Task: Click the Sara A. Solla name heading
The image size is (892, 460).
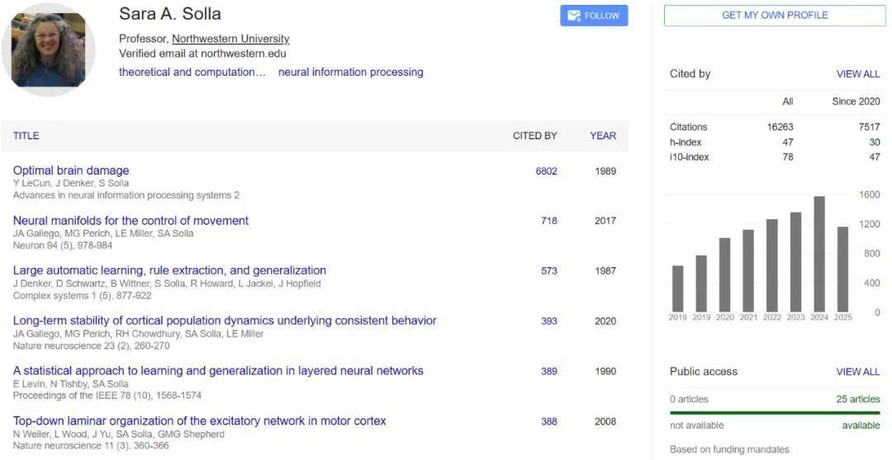Action: 170,14
